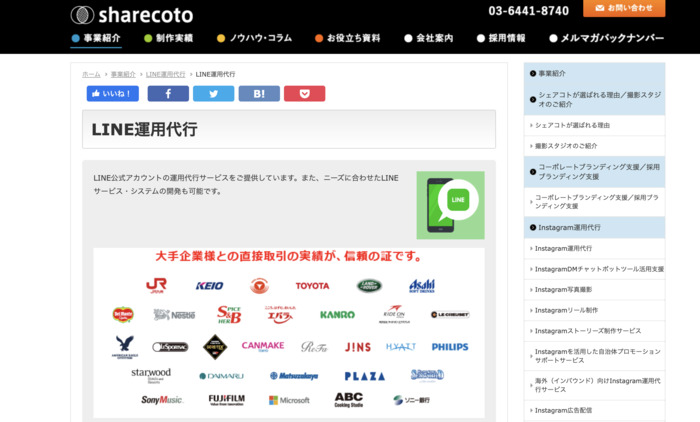Open sidebar link Instagramを活用した自治体プロモーション
The width and height of the screenshot is (700, 422).
(x=594, y=356)
